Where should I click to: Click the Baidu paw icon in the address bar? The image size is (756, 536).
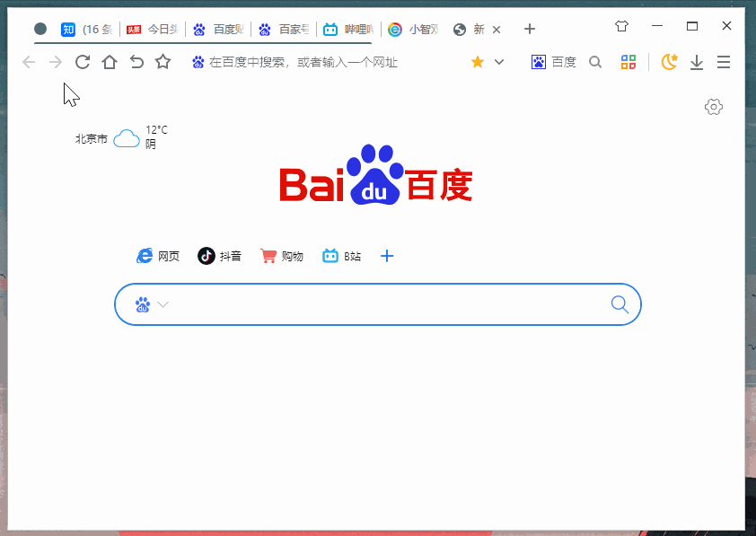pyautogui.click(x=197, y=62)
